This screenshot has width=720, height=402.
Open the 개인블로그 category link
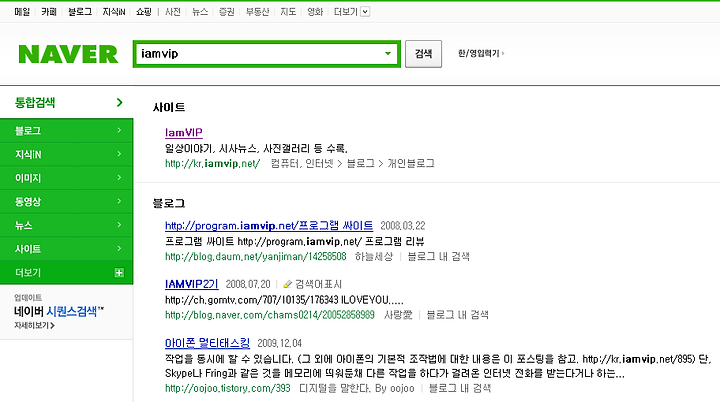[411, 164]
